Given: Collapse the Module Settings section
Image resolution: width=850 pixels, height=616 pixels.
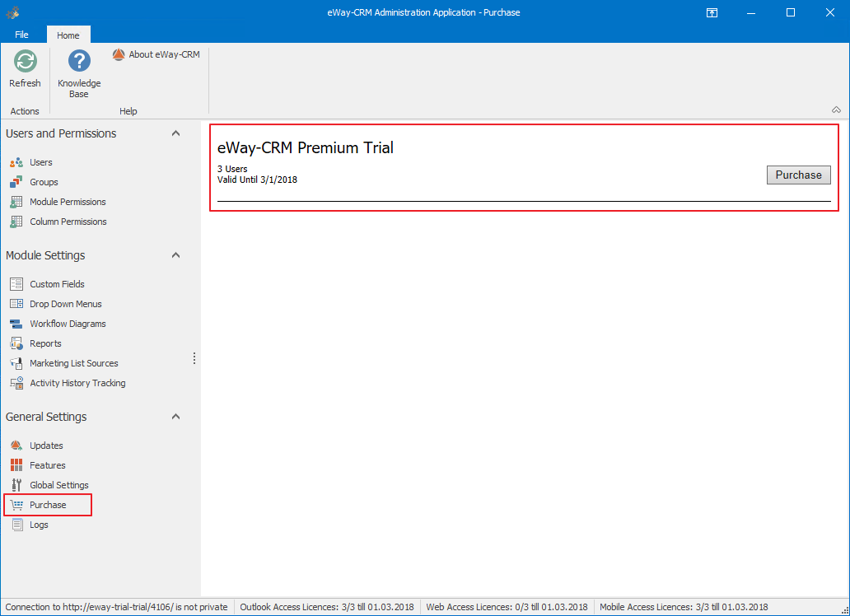Looking at the screenshot, I should (175, 255).
